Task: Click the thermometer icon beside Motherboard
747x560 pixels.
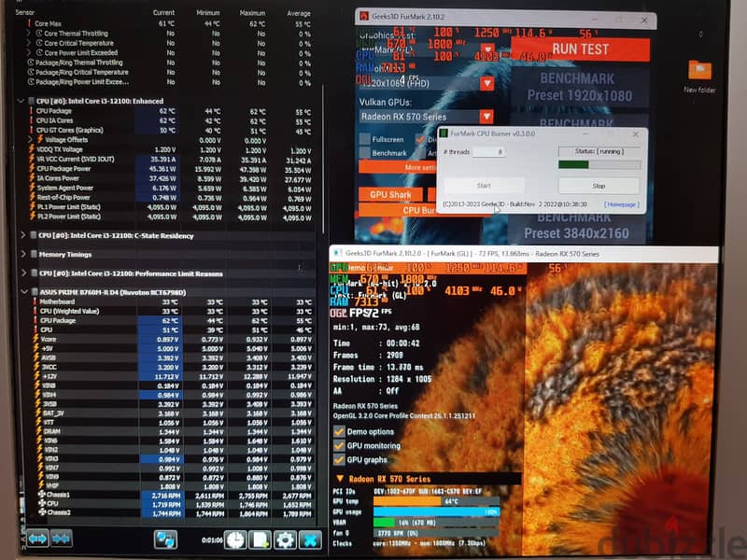Action: coord(35,301)
